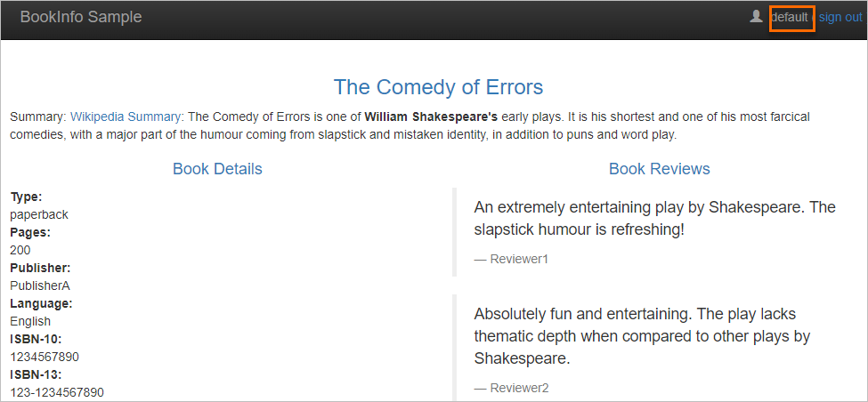This screenshot has height=402, width=868.
Task: Click the PublisherA value
Action: [x=40, y=285]
